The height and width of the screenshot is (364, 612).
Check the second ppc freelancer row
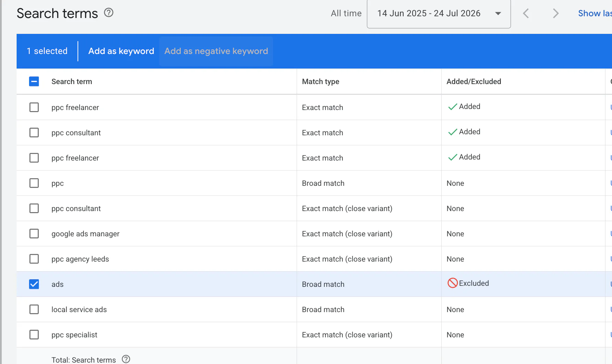point(34,158)
